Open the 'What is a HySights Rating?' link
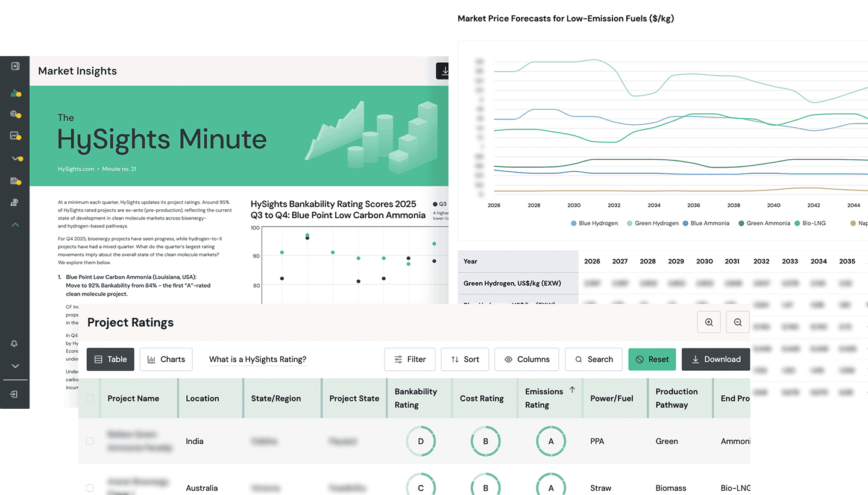This screenshot has height=495, width=868. [257, 359]
